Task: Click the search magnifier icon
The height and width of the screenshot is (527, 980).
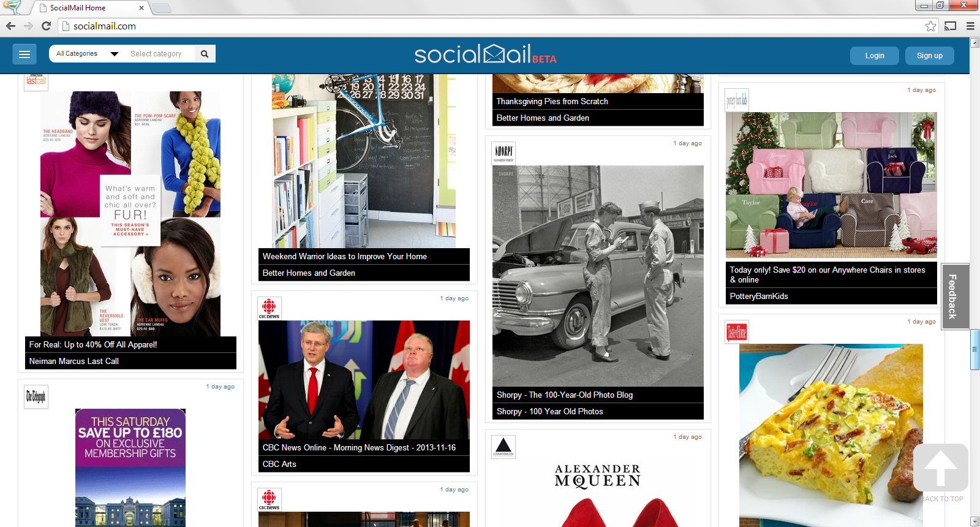Action: pos(205,54)
